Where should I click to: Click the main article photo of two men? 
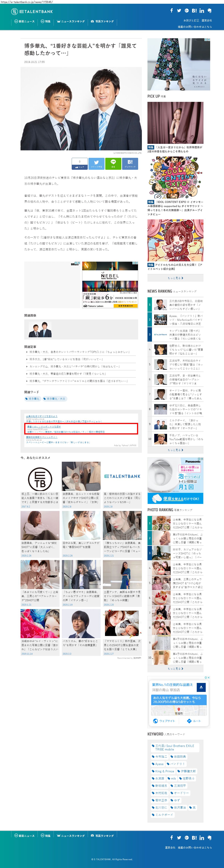81,109
